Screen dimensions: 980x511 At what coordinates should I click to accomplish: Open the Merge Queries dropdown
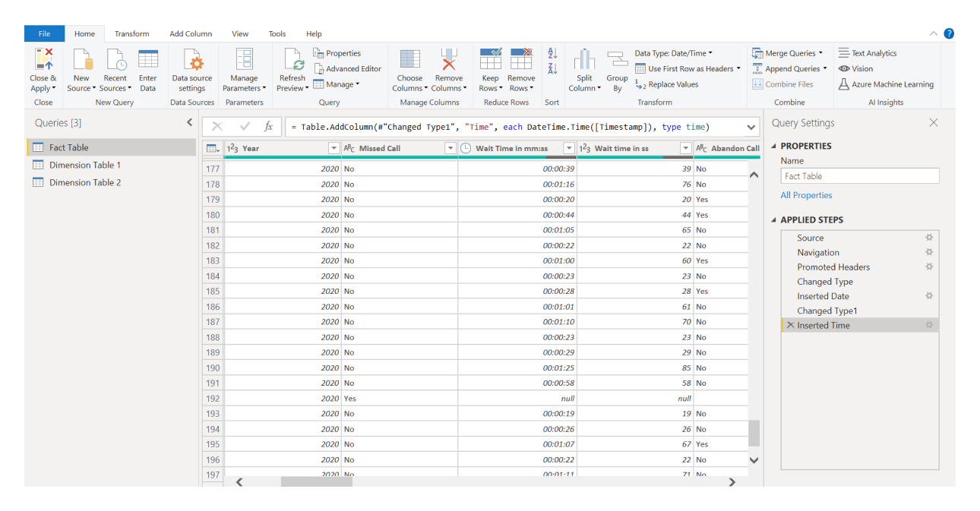pyautogui.click(x=789, y=53)
